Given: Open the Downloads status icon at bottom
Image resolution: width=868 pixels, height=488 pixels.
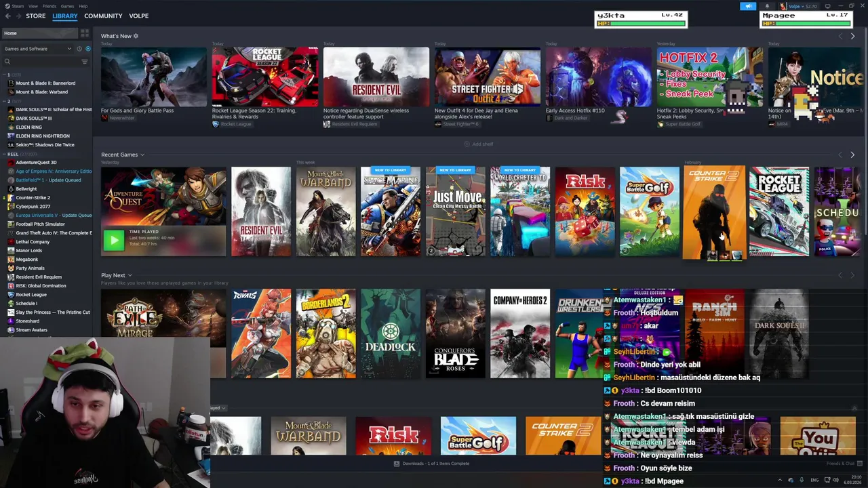Looking at the screenshot, I should tap(397, 464).
